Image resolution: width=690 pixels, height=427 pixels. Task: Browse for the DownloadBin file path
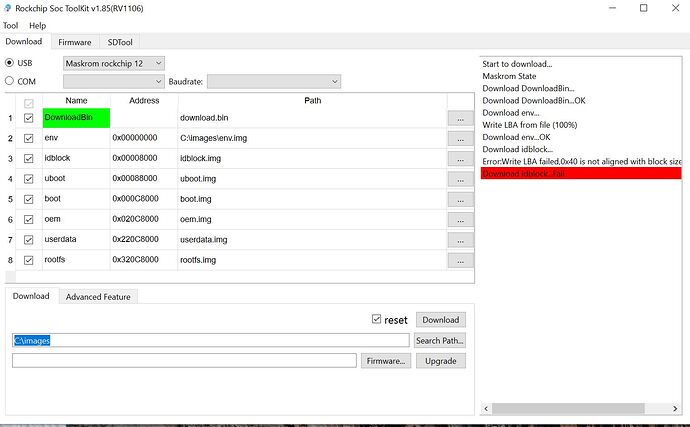(x=459, y=118)
